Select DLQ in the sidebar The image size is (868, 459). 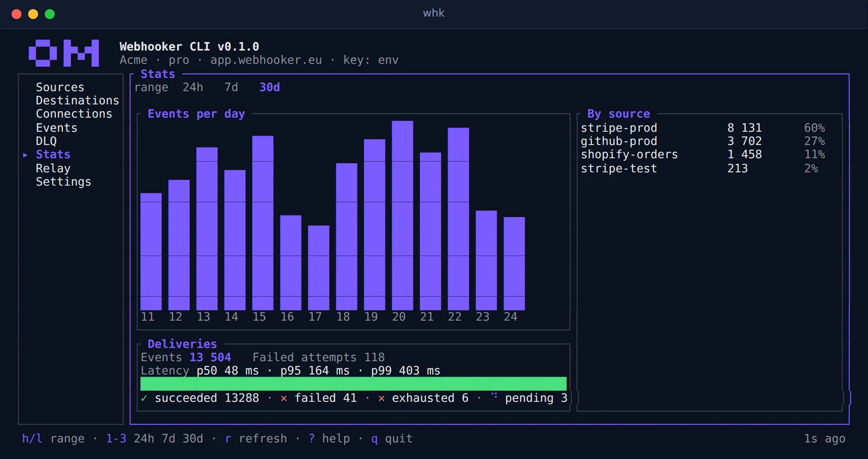(46, 141)
